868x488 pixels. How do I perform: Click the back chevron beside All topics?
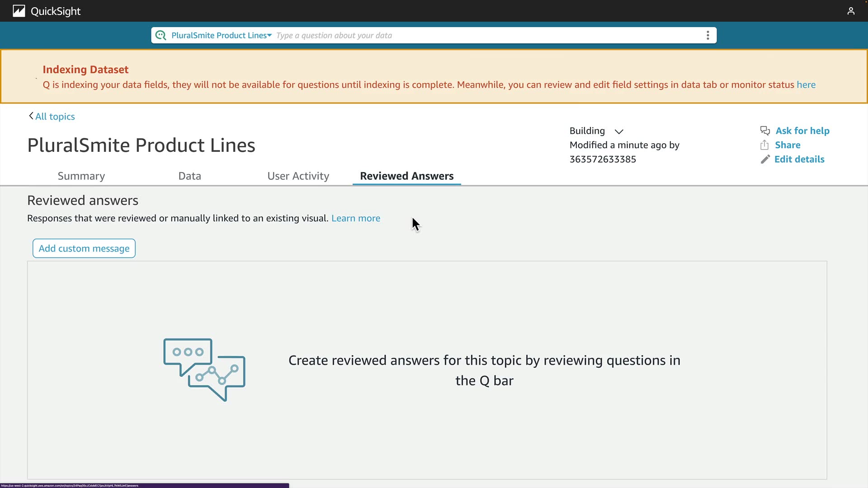coord(31,116)
